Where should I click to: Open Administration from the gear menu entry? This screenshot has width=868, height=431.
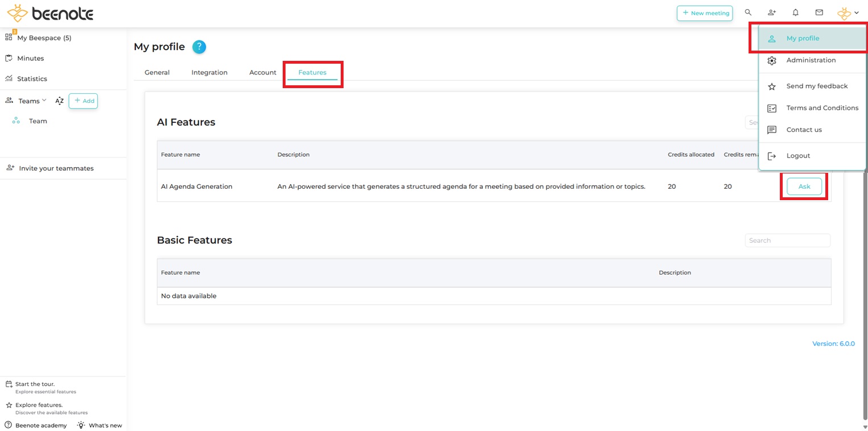(811, 60)
